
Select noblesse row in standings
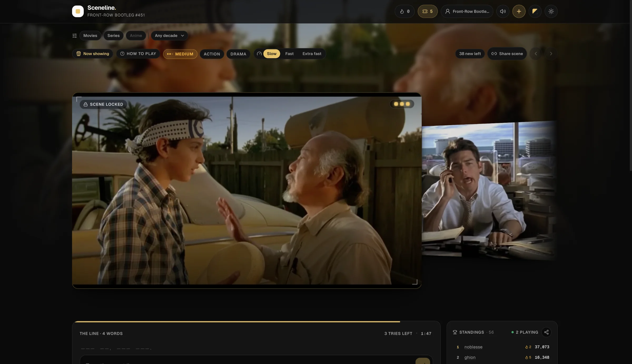(502, 347)
